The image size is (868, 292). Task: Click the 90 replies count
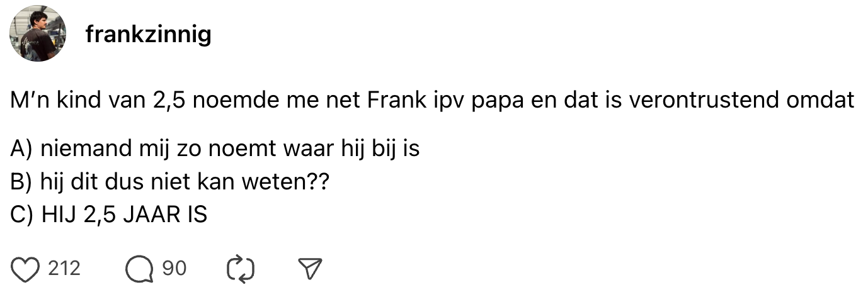point(174,269)
